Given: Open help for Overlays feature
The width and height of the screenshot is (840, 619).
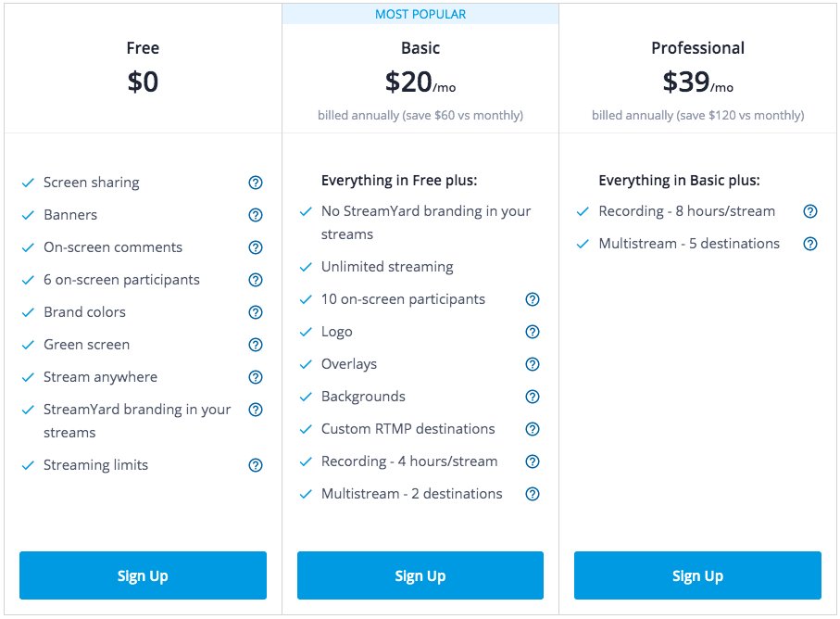Looking at the screenshot, I should tap(533, 364).
